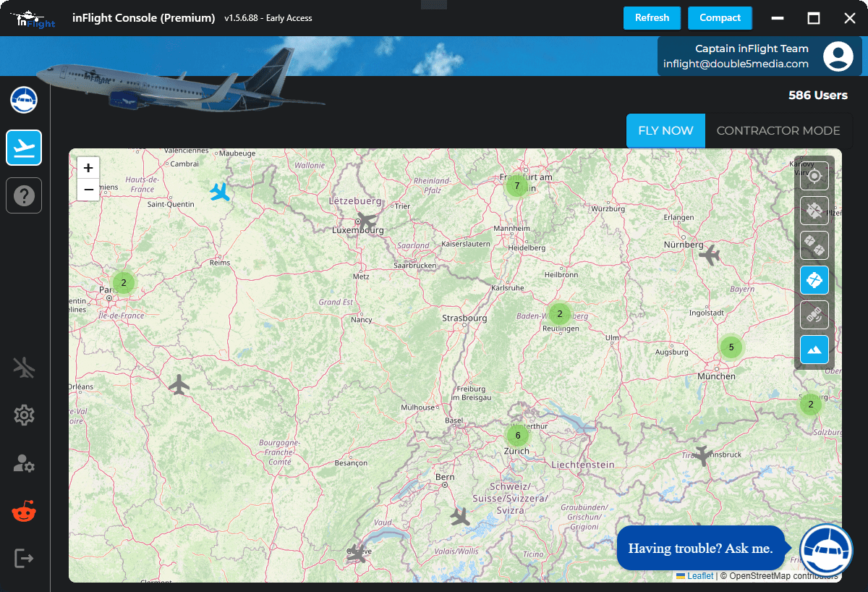The image size is (868, 592).
Task: Select the flight departure icon in sidebar
Action: click(x=24, y=148)
